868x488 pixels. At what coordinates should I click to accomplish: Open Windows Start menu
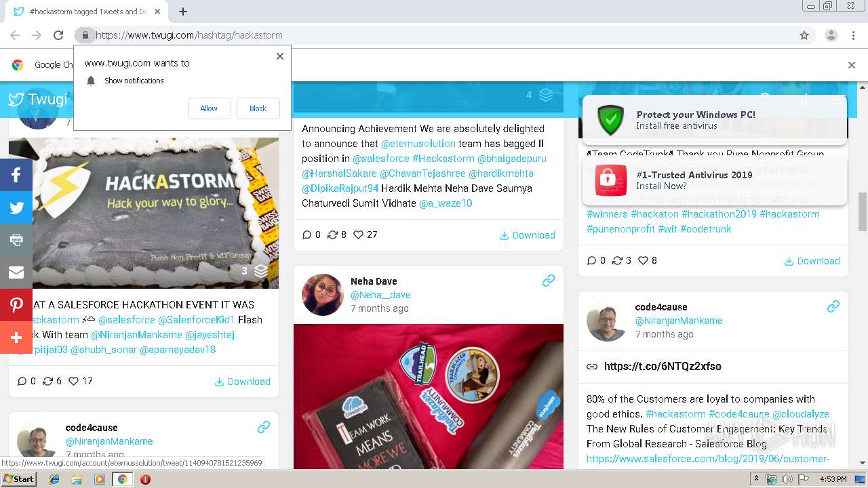pos(18,479)
